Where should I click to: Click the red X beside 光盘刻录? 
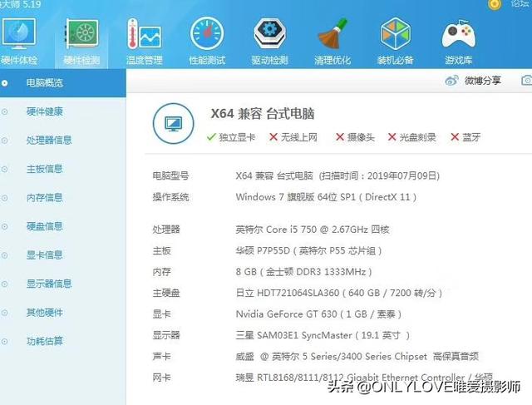coord(392,137)
